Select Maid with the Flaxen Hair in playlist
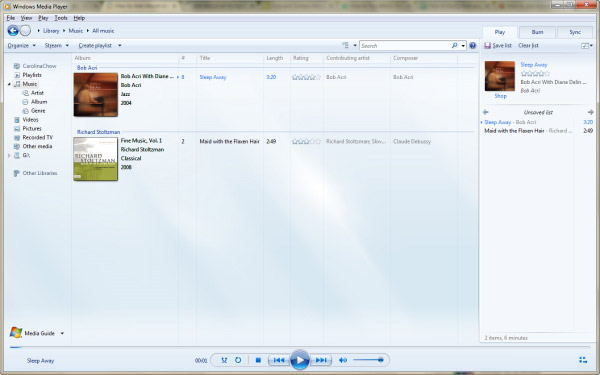 514,131
